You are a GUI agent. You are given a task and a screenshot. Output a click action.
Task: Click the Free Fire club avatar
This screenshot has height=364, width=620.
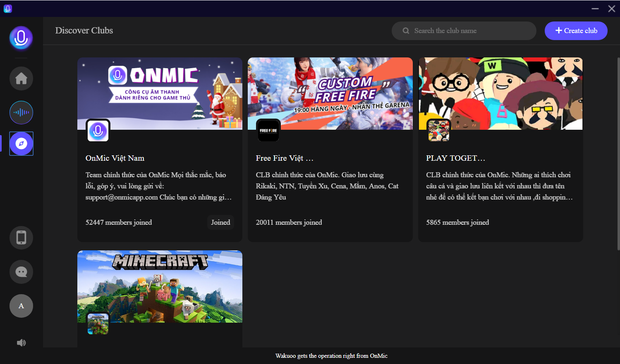click(x=268, y=131)
